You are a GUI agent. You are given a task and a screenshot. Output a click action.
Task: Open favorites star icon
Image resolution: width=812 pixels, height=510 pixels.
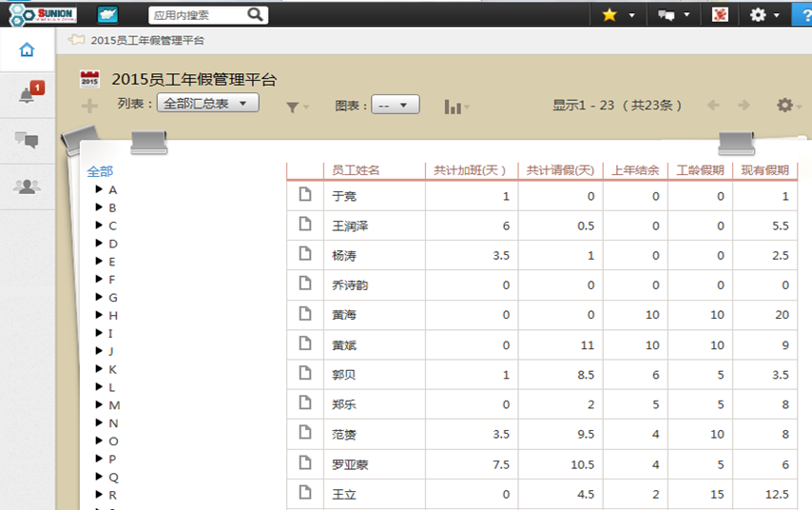[609, 15]
